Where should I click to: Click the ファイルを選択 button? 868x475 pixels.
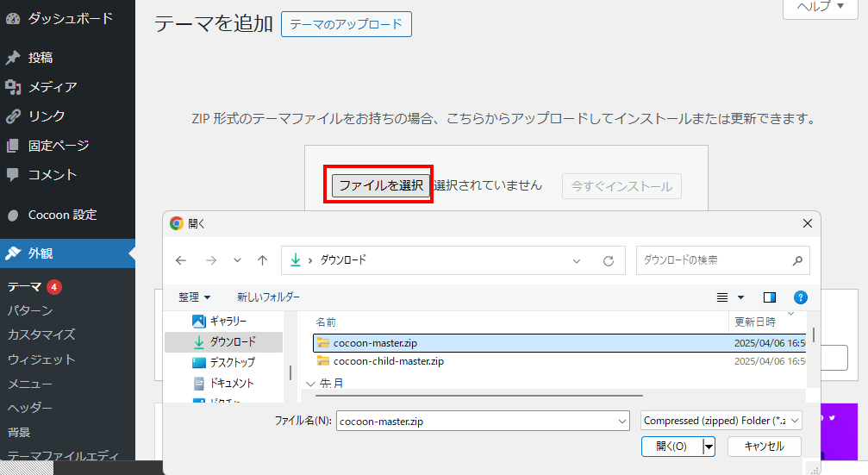pos(380,185)
